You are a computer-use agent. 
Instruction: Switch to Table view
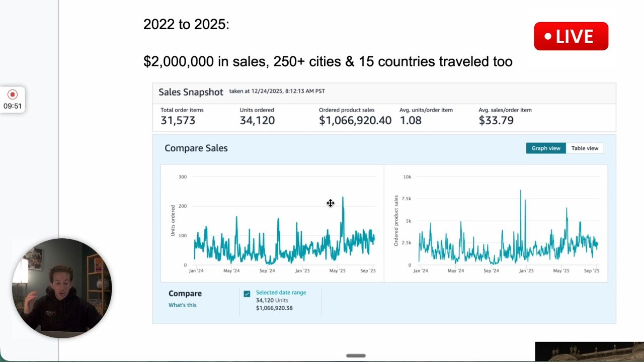pyautogui.click(x=585, y=148)
